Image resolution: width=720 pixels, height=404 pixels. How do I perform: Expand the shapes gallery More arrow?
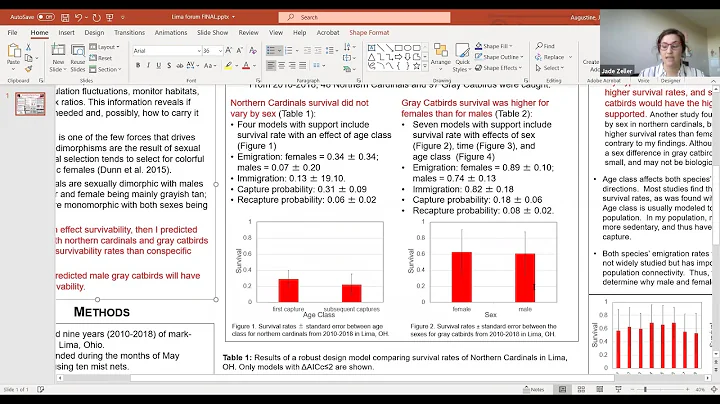point(425,67)
